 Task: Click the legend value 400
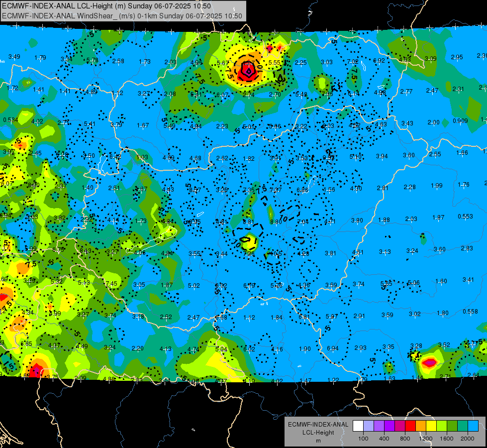384,439
